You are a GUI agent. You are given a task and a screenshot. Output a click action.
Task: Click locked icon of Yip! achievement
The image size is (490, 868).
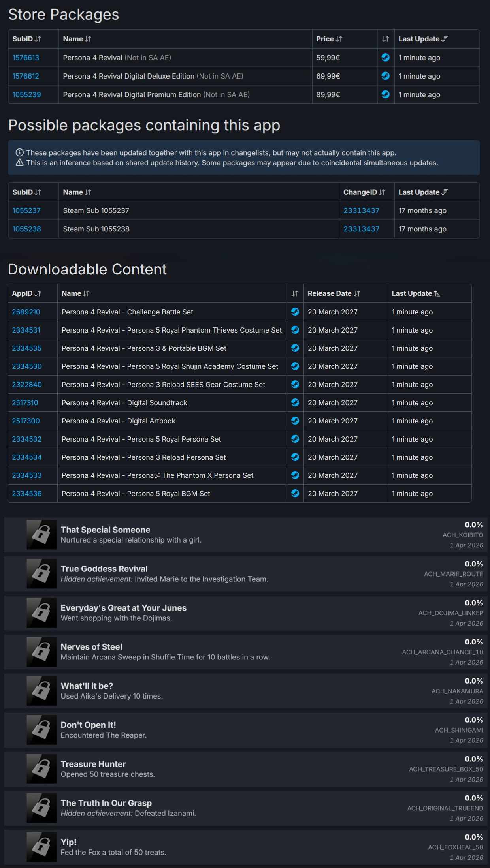pos(41,847)
